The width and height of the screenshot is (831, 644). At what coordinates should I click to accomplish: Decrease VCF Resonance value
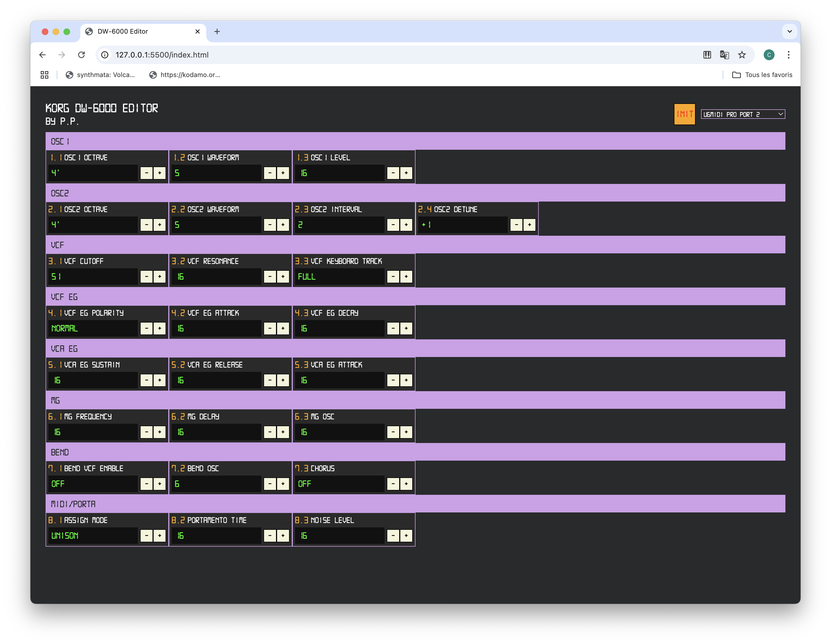[270, 276]
